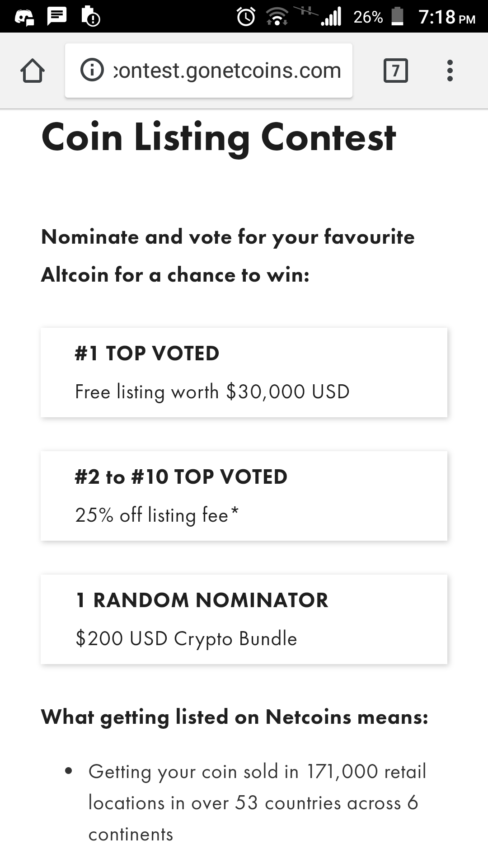Select the #2 to #10 TOP VOTED card
Viewport: 488px width, 868px height.
pyautogui.click(x=244, y=496)
